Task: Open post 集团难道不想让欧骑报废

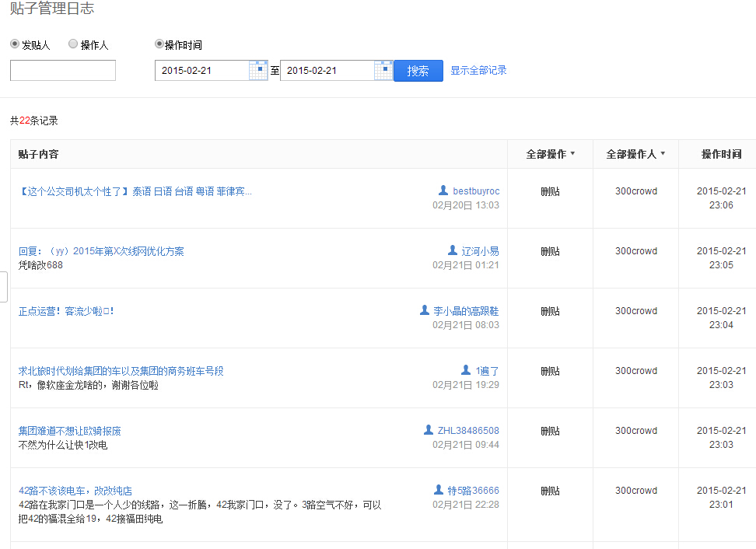Action: (69, 431)
